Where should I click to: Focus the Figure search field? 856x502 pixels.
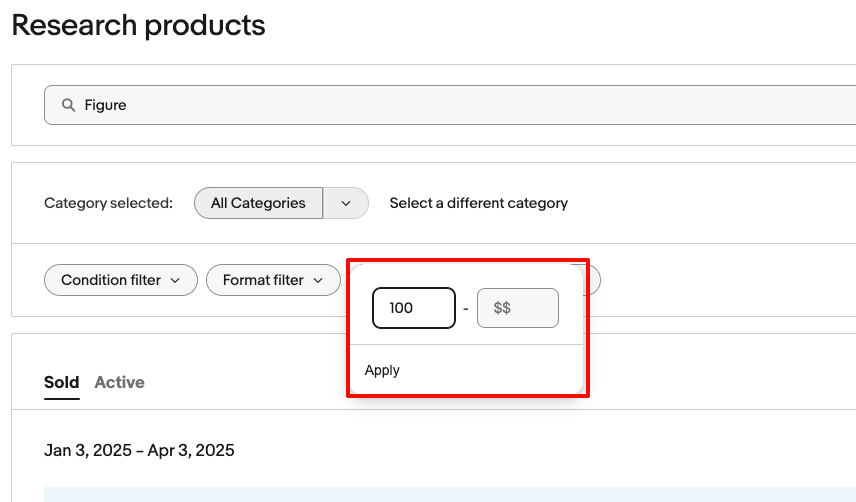pyautogui.click(x=450, y=105)
